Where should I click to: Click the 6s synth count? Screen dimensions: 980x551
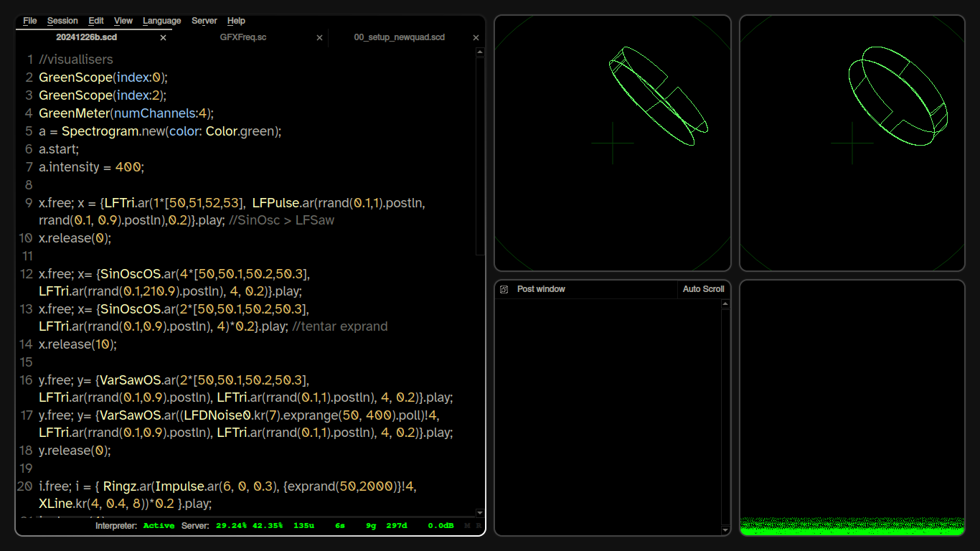click(340, 526)
